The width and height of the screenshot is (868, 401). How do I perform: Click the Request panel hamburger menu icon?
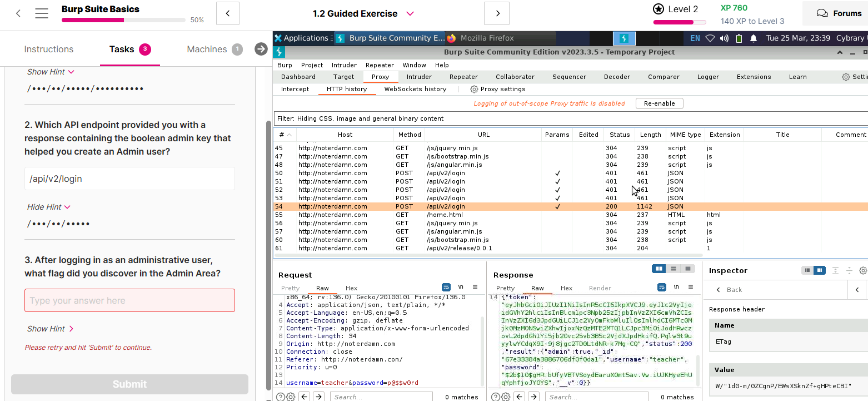click(475, 288)
